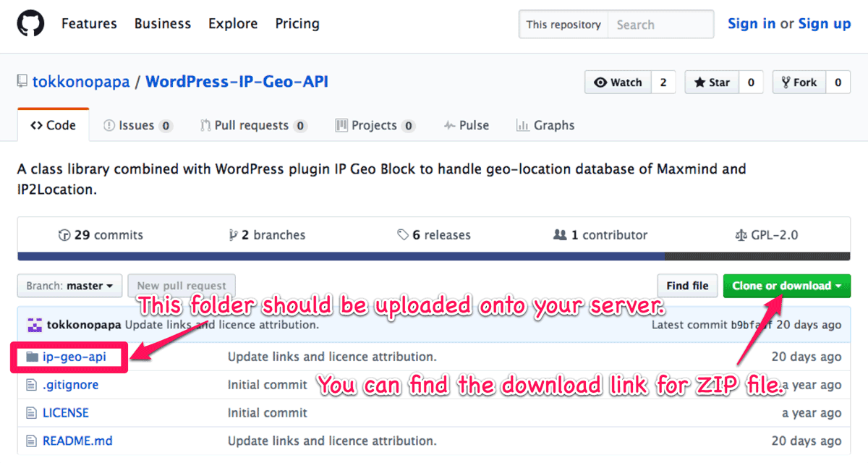Click '20 days ago' in the README.md row
The image size is (868, 463).
point(807,441)
